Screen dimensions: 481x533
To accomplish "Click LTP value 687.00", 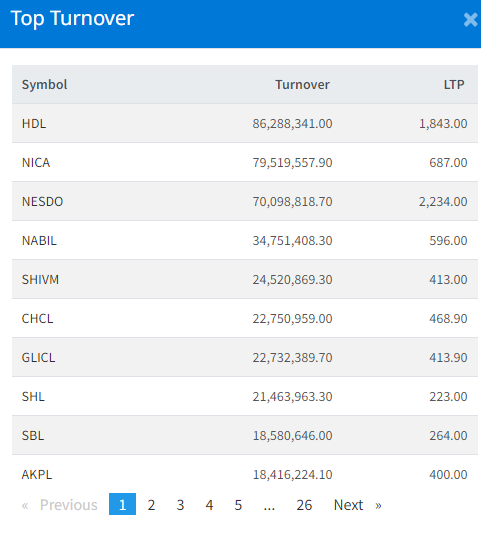I will point(448,162).
